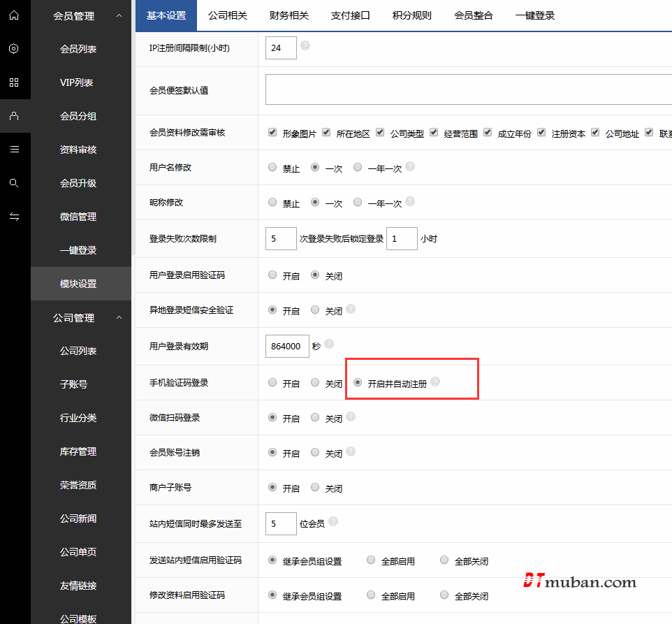Screen dimensions: 672x624
Task: Toggle the 公司类型 review checkbox
Action: 380,132
